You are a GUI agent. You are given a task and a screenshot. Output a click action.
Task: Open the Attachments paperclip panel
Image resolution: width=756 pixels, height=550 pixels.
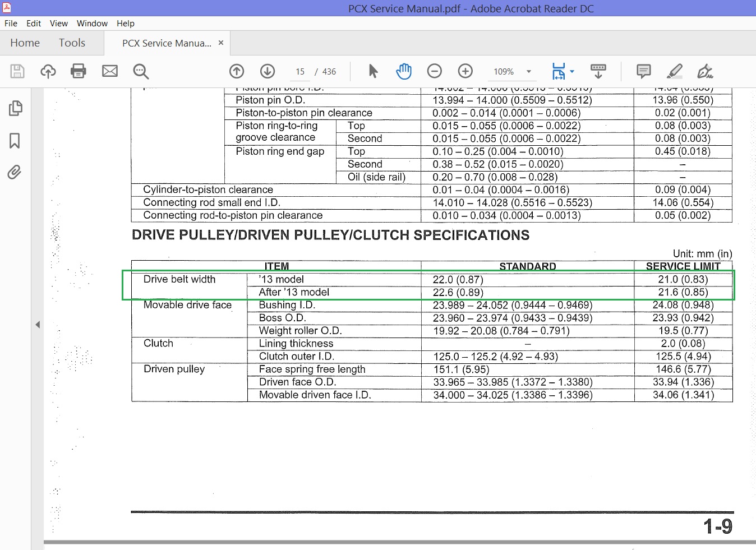point(15,172)
